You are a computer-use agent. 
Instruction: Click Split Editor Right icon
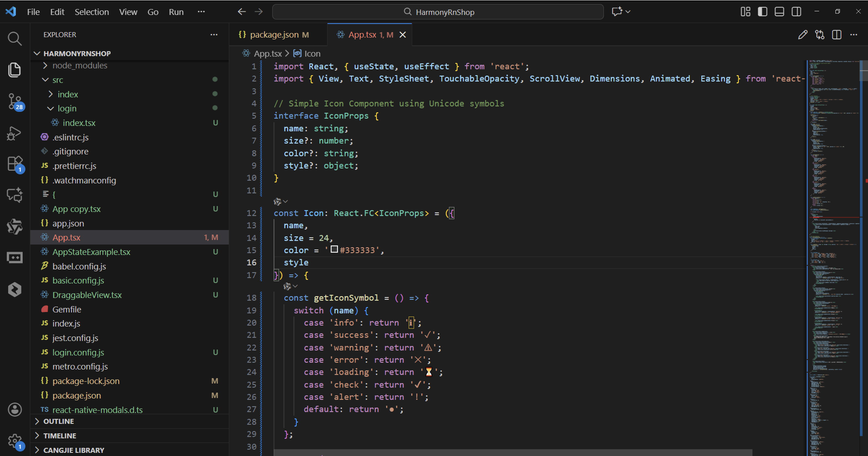(837, 35)
